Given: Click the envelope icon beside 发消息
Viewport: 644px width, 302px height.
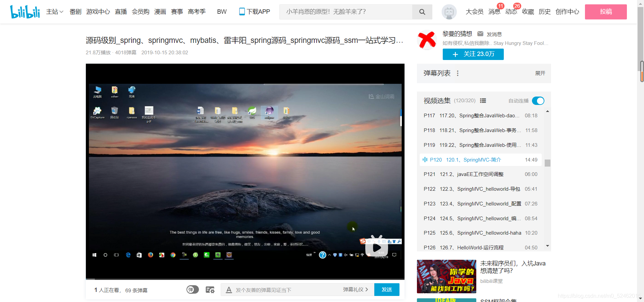Looking at the screenshot, I should [480, 34].
